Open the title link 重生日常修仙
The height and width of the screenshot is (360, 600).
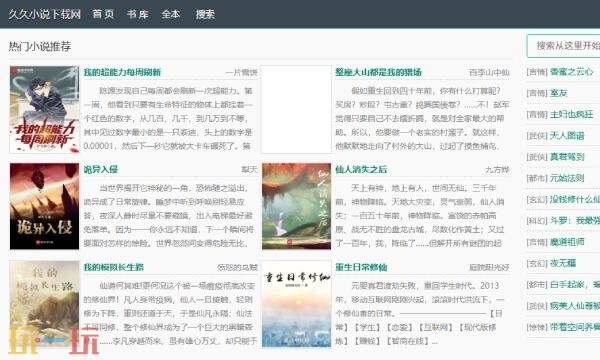click(361, 267)
